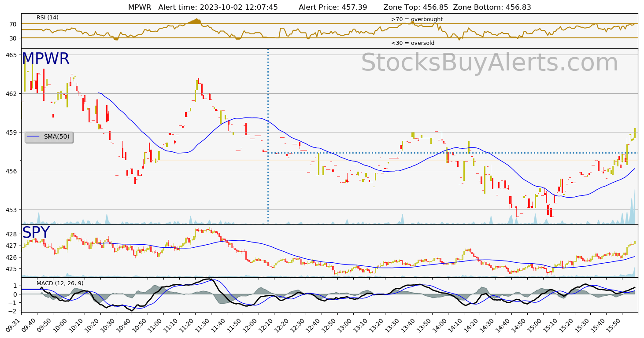Click the SPY 426 axis label
Image resolution: width=644 pixels, height=338 pixels.
pos(11,257)
